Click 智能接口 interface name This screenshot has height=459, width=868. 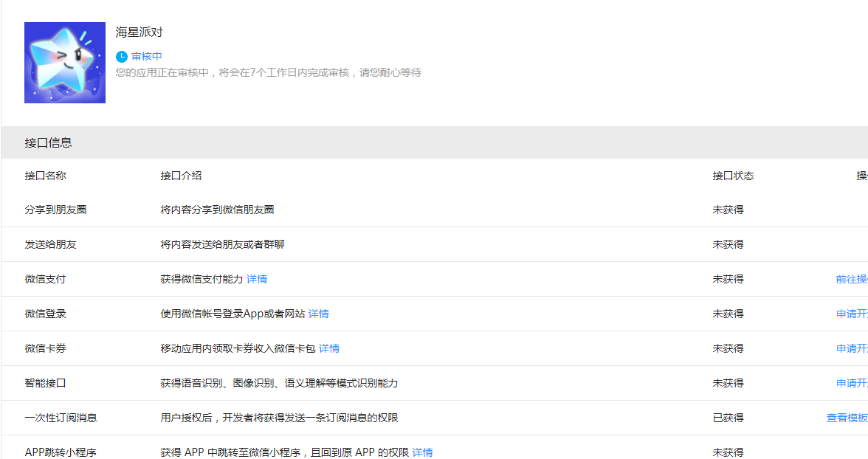click(46, 383)
